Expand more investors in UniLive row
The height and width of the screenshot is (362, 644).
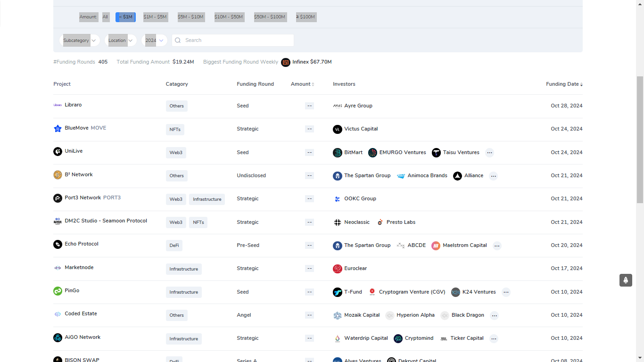click(489, 153)
